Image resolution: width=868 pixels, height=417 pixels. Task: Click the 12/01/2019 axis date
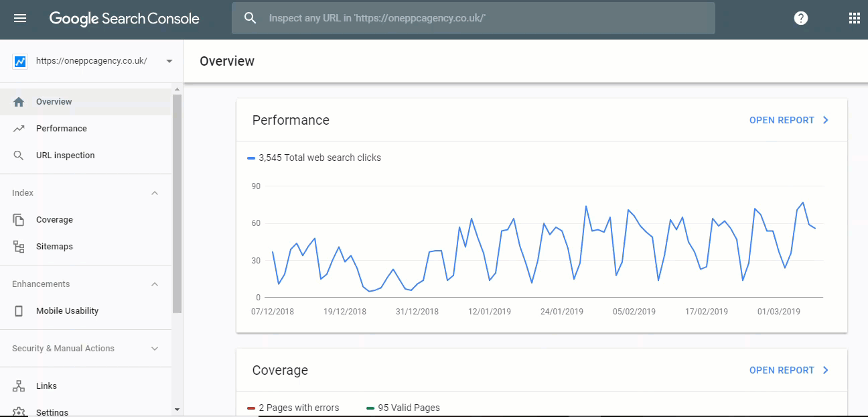(x=490, y=312)
